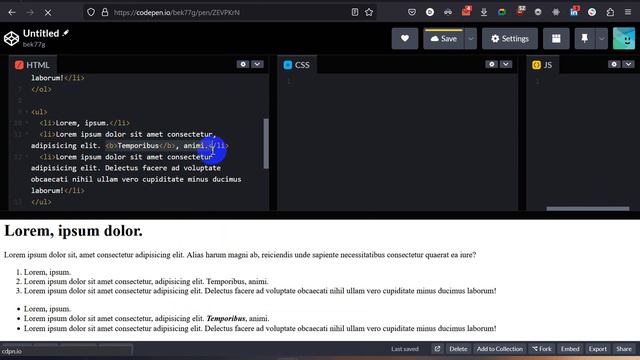
Task: Open HTML editor settings gear
Action: (x=243, y=64)
